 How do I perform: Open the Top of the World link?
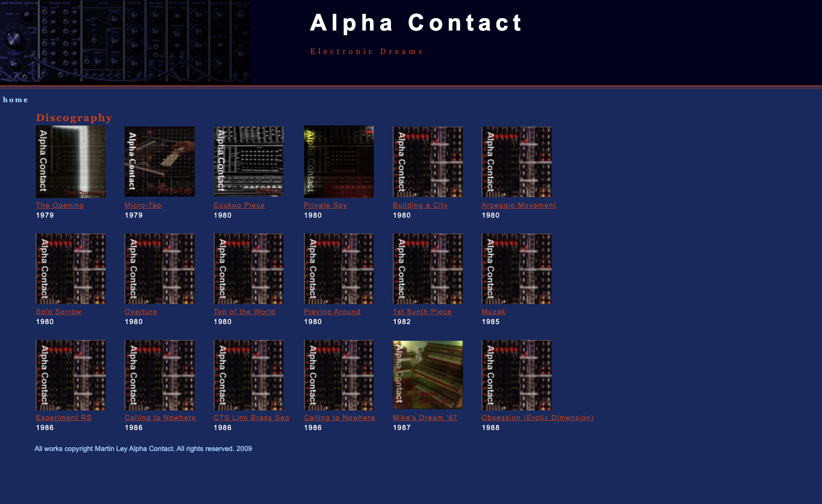click(244, 312)
